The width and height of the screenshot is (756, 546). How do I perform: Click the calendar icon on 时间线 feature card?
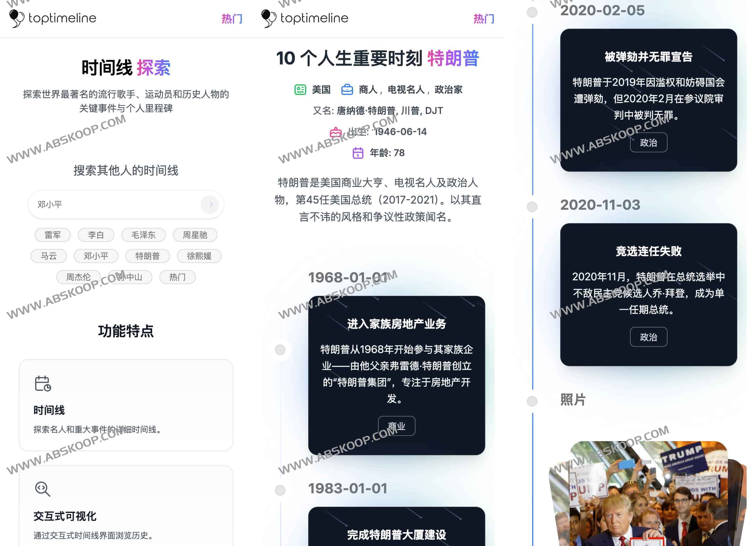43,383
